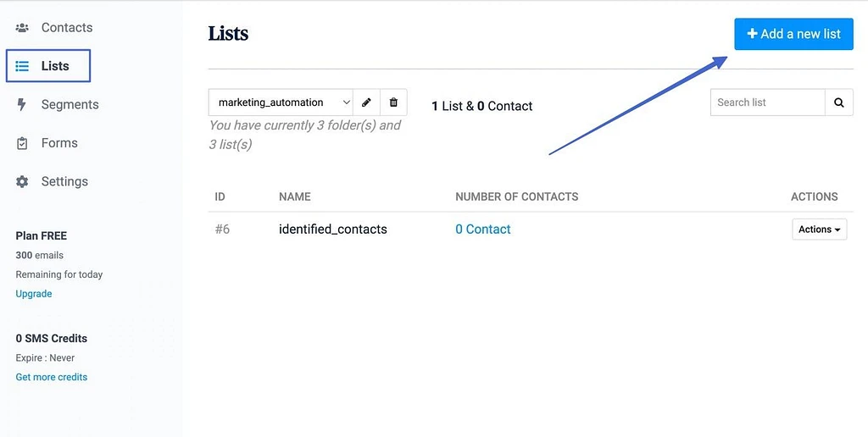Click the pencil icon to edit folder
868x437 pixels.
[x=366, y=102]
